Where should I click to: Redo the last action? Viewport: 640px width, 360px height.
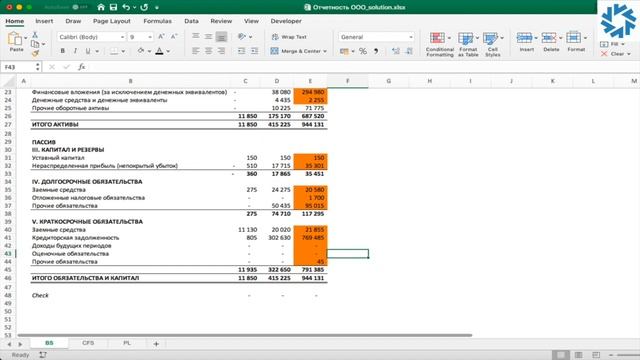(x=144, y=7)
